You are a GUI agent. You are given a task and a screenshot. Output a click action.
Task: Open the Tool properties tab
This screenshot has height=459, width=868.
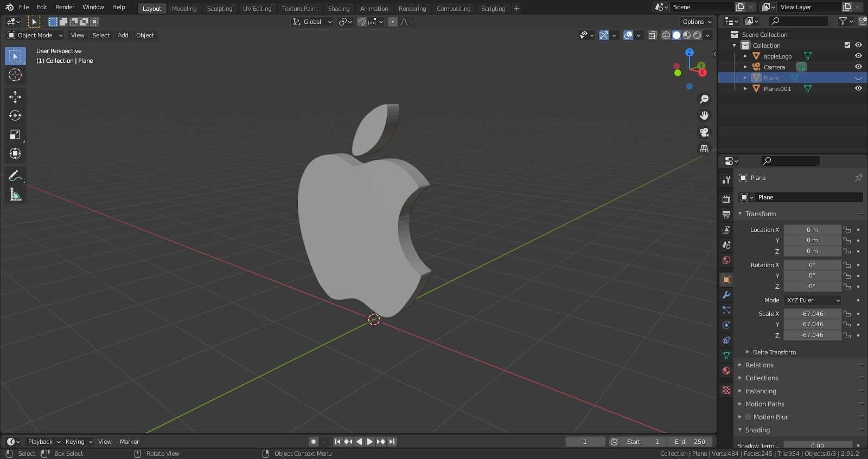coord(726,180)
